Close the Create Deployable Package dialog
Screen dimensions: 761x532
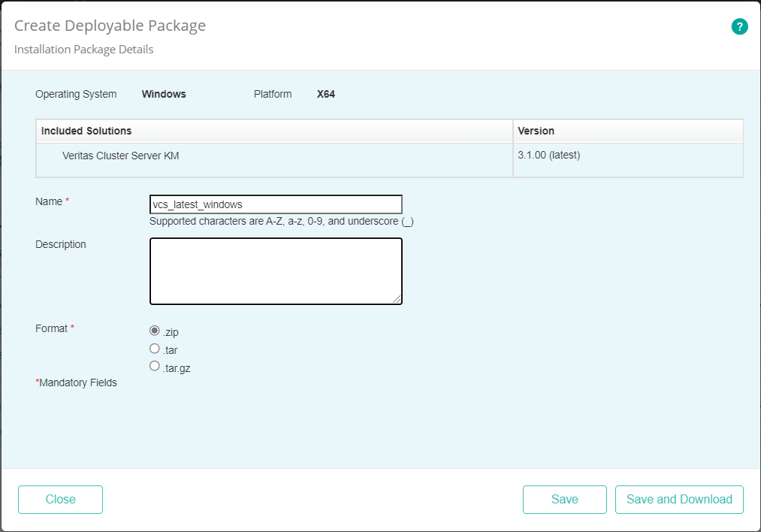[60, 499]
